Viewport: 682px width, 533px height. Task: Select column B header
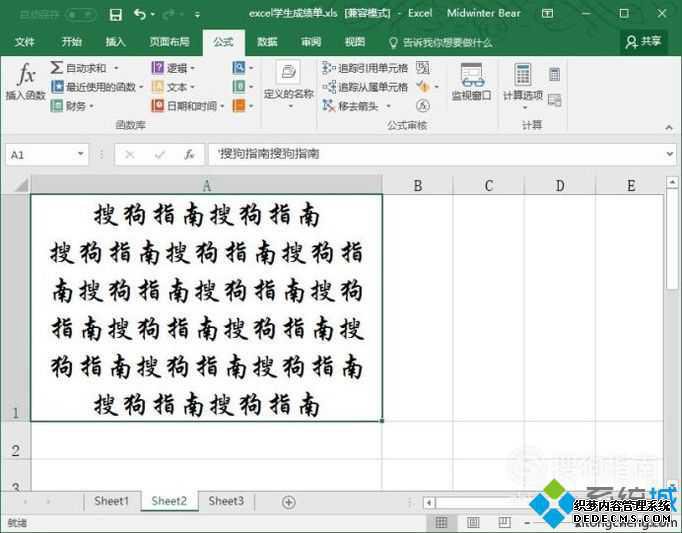pyautogui.click(x=418, y=186)
